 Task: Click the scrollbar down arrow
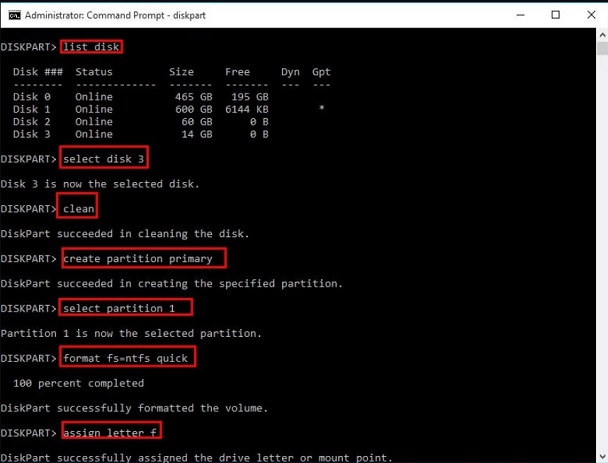click(x=602, y=456)
